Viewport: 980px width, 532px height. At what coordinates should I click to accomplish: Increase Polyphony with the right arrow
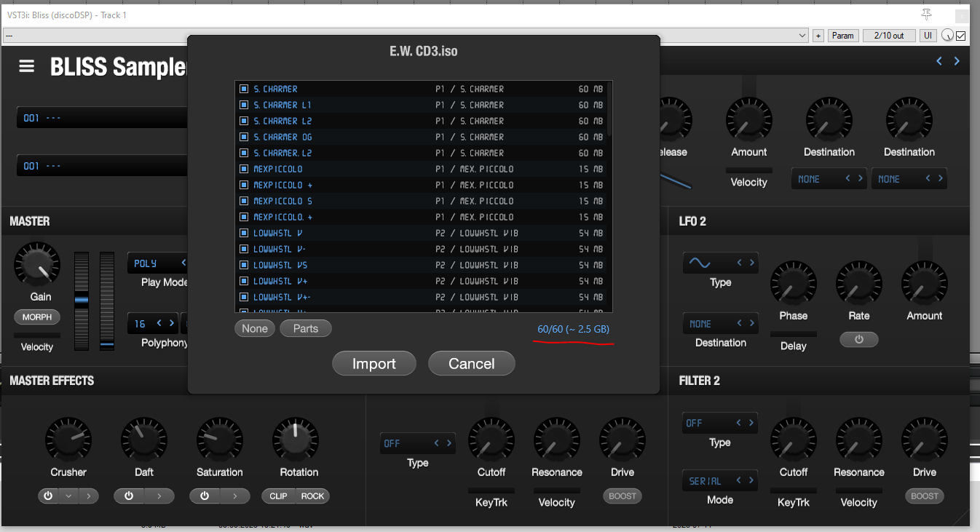pos(172,323)
